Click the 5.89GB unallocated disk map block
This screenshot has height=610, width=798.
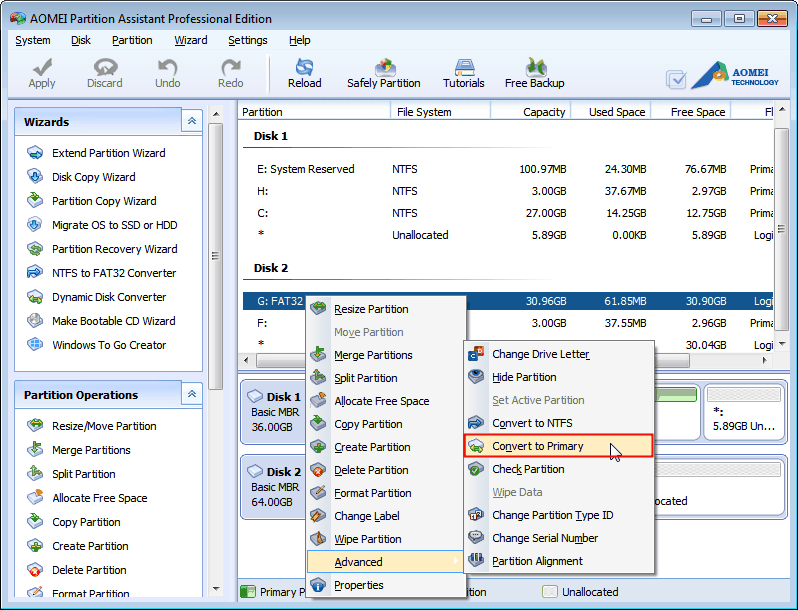[744, 411]
